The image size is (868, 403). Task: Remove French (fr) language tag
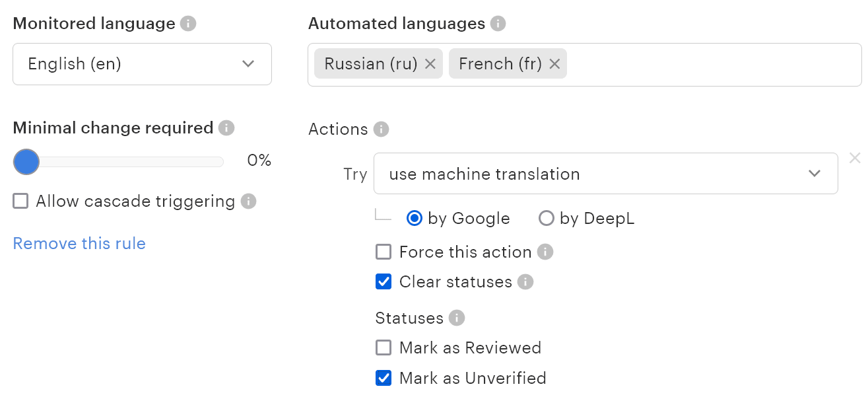tap(554, 64)
